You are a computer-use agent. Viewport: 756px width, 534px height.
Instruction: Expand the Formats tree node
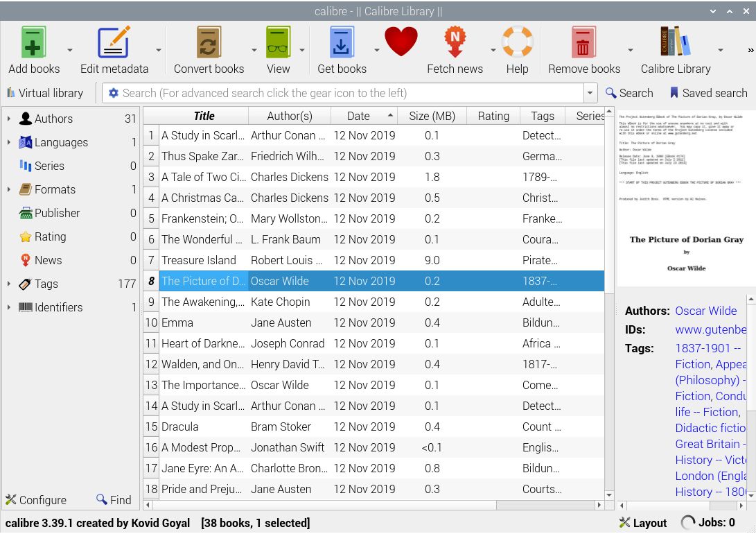point(9,189)
